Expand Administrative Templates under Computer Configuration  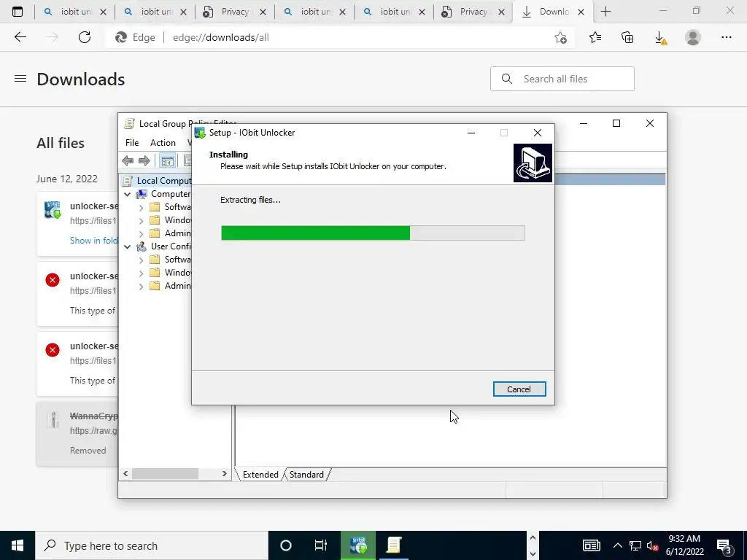[x=141, y=233]
